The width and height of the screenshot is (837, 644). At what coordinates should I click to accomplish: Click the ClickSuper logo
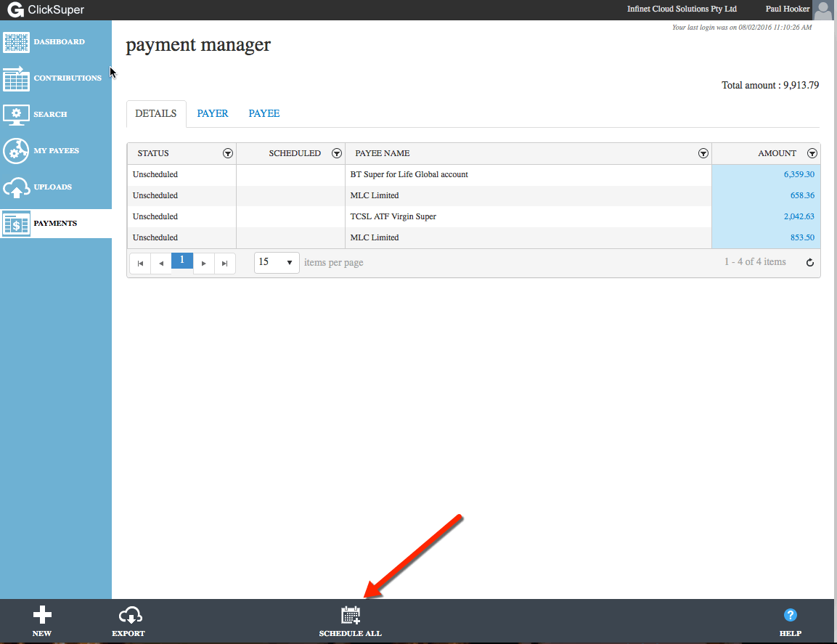(x=46, y=9)
